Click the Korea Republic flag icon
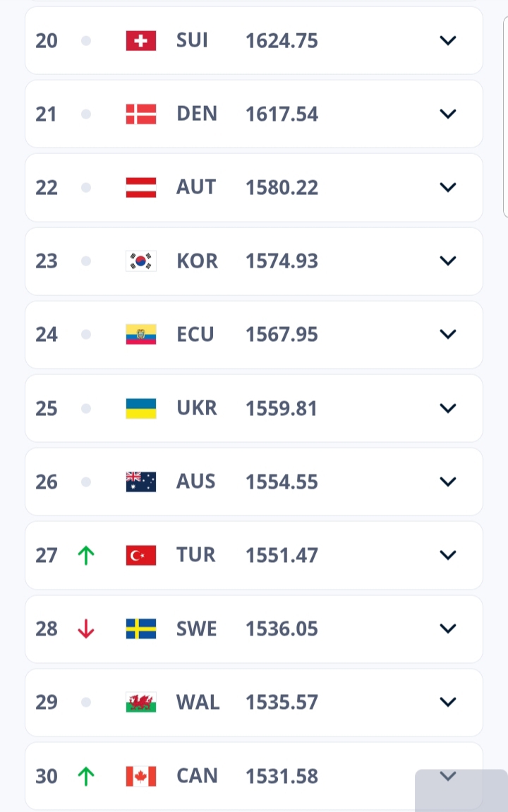 141,261
